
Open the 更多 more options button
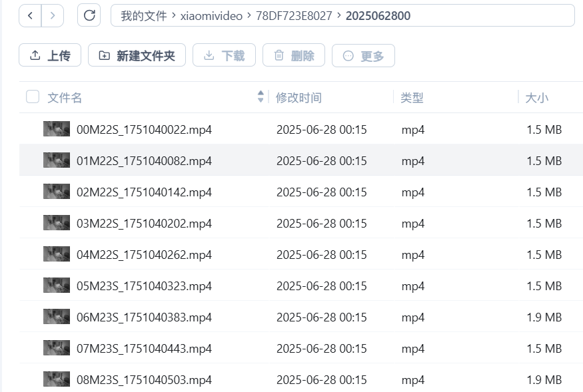(363, 56)
